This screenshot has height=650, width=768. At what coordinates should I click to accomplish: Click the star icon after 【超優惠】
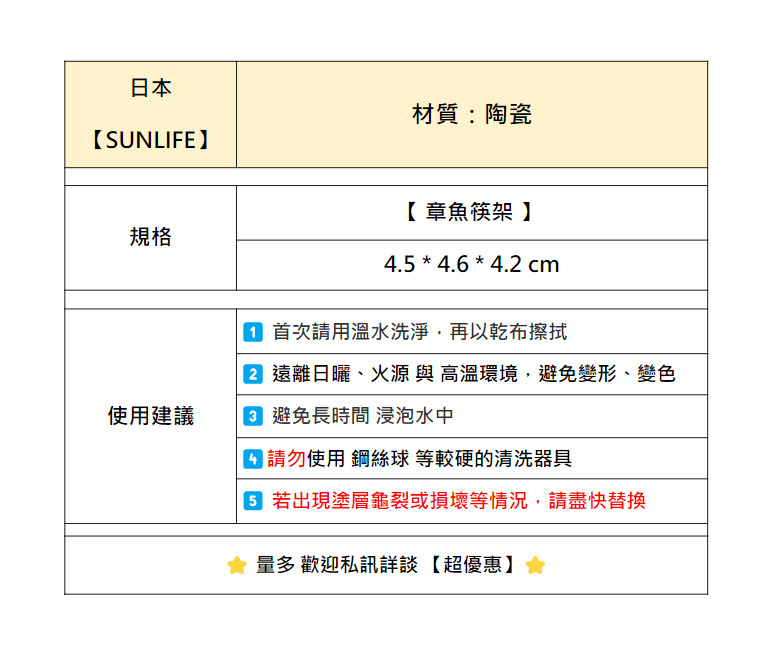click(x=535, y=566)
